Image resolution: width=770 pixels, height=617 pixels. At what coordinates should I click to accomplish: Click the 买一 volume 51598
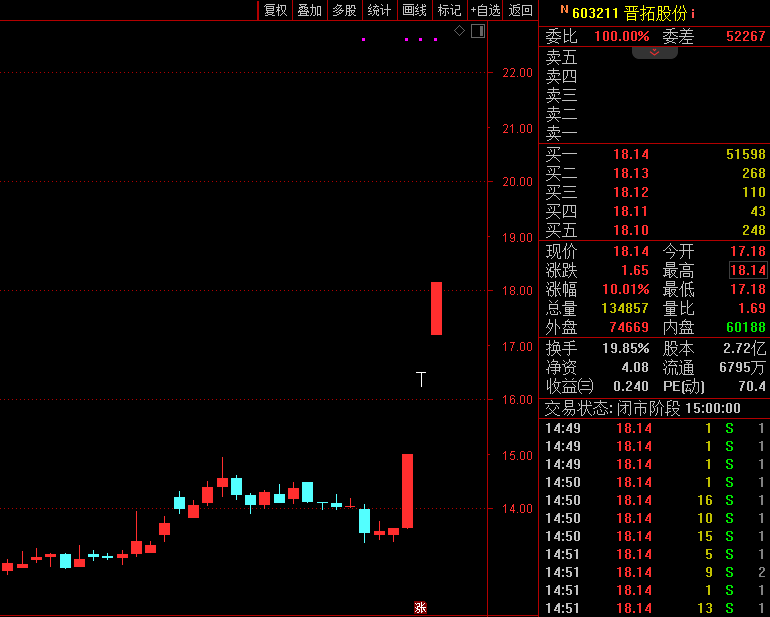(x=745, y=154)
